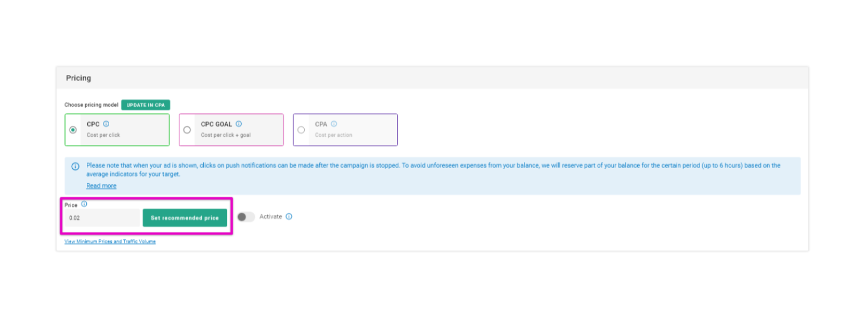This screenshot has height=322, width=868.
Task: Click the Pricing section header
Action: [78, 78]
